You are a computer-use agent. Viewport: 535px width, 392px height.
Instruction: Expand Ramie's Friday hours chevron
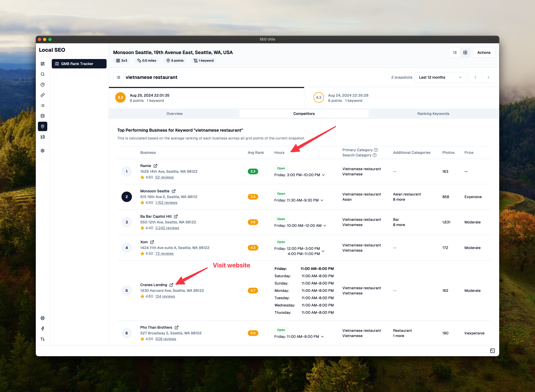323,175
